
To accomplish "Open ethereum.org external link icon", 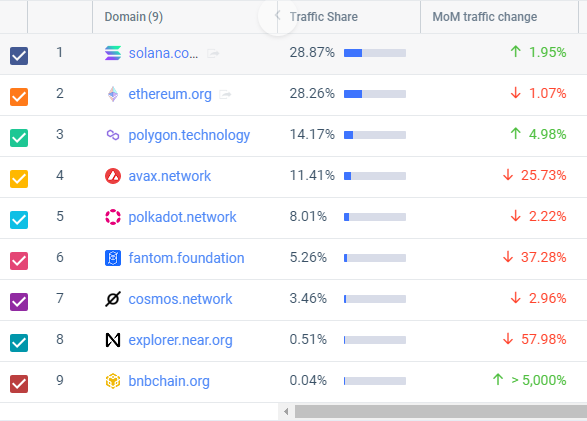I will coord(225,94).
